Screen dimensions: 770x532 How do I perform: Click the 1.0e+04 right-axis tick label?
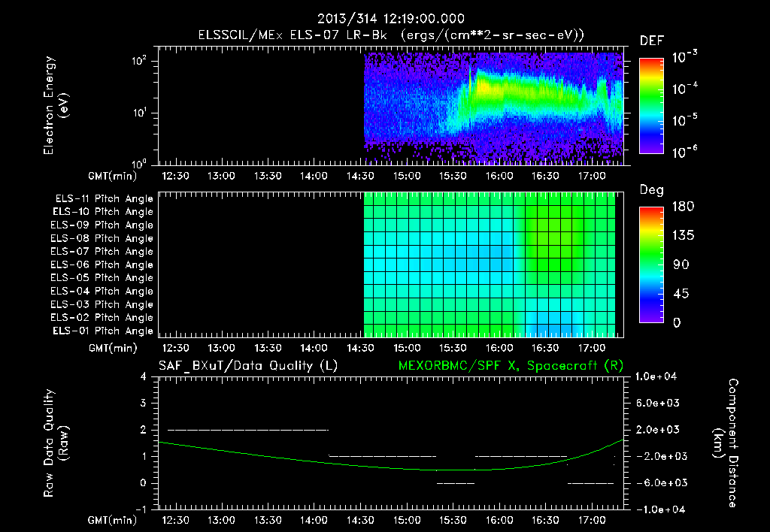[x=656, y=376]
